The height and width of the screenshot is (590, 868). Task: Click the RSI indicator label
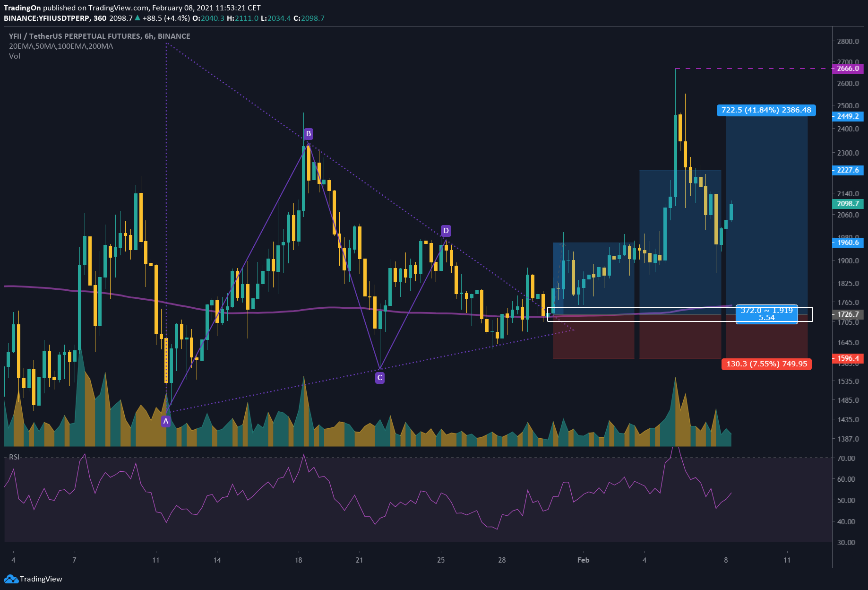tap(14, 457)
